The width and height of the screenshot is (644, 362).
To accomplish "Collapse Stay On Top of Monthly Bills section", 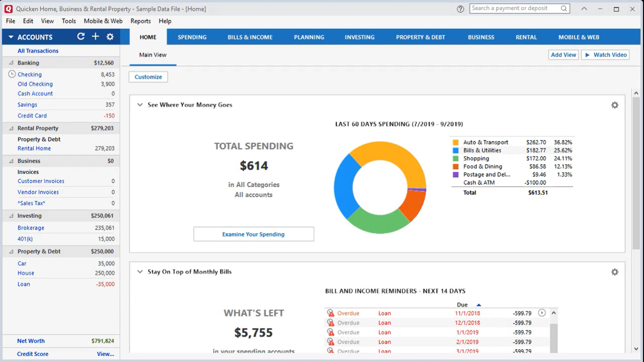I will [x=140, y=271].
